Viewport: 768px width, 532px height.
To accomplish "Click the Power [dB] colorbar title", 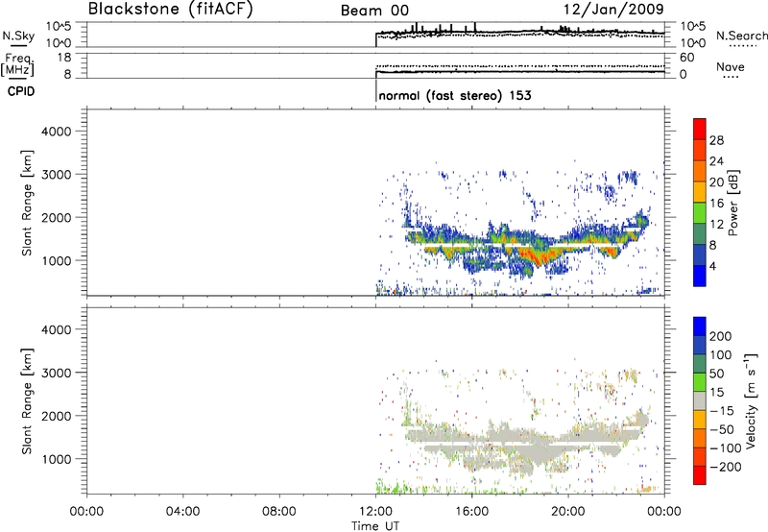I will pos(733,203).
